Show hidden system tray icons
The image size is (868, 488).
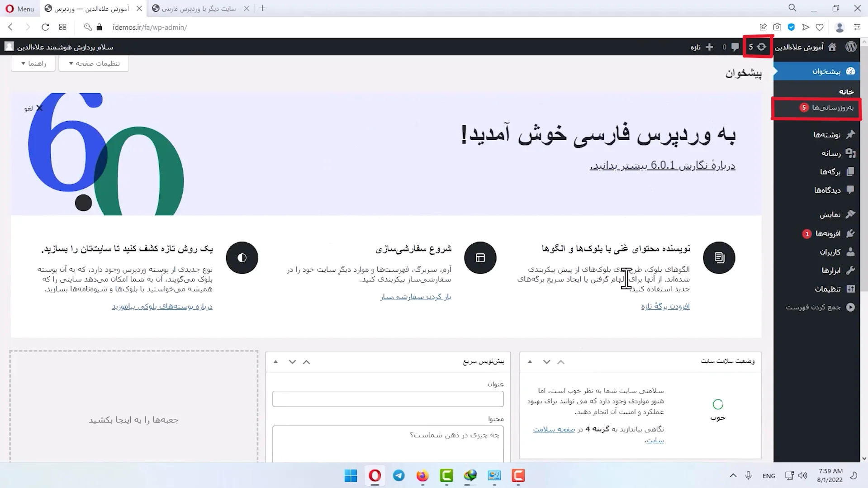(733, 475)
